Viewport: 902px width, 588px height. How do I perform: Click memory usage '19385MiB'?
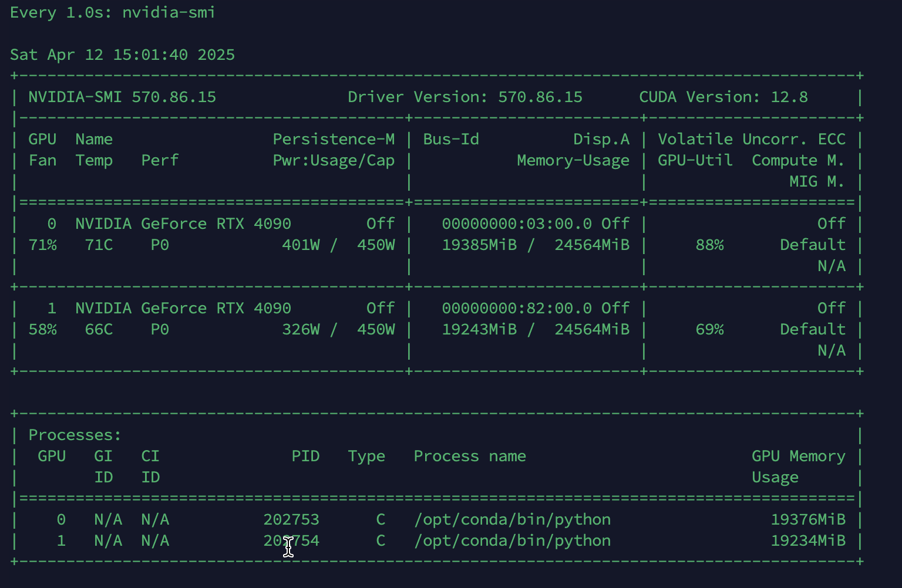tap(479, 245)
